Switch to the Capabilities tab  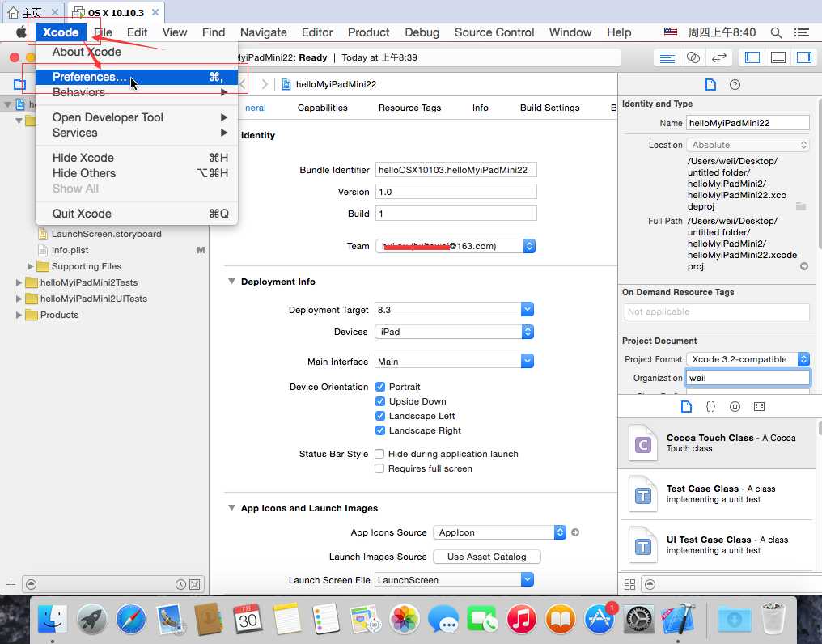(322, 108)
